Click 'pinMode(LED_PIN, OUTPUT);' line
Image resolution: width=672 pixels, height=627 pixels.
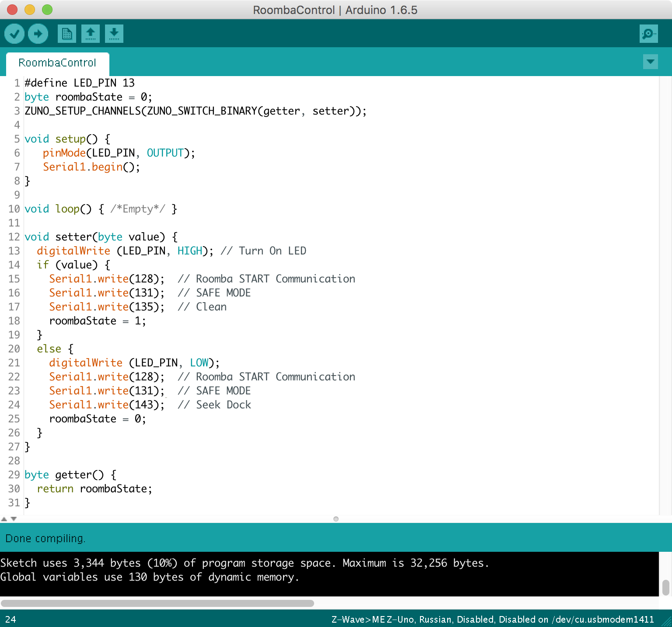(x=119, y=153)
